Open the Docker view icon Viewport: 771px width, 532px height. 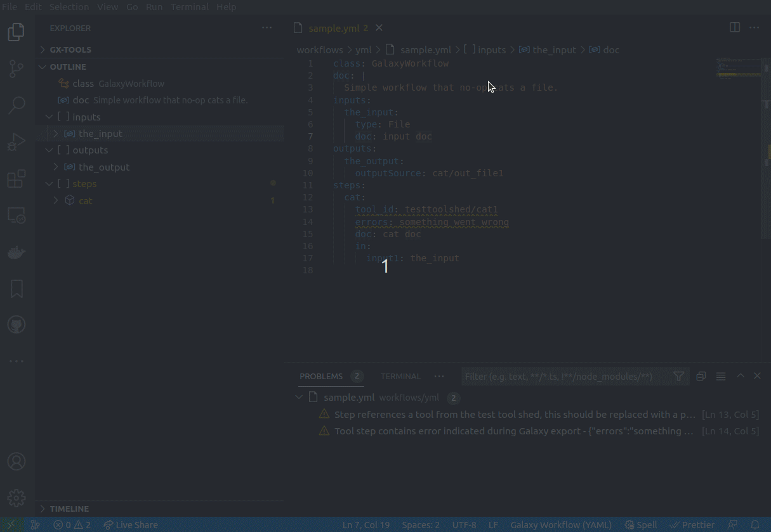click(x=16, y=252)
